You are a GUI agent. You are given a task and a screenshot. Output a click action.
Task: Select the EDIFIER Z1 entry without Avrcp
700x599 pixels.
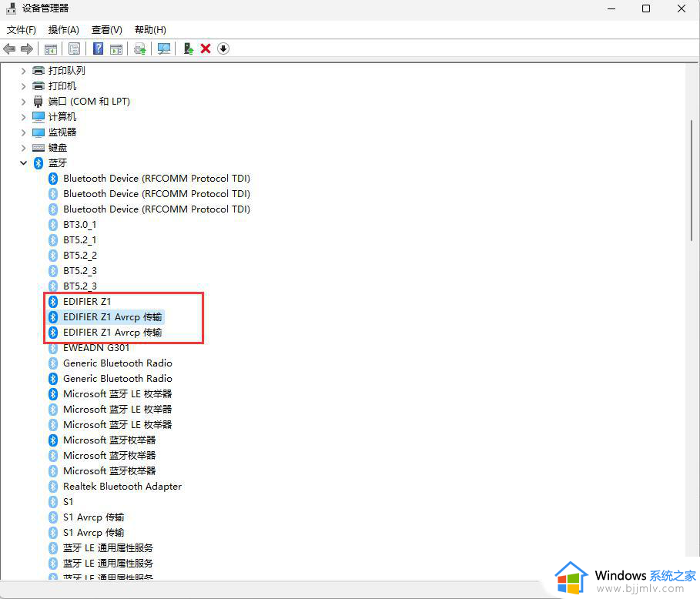(86, 302)
